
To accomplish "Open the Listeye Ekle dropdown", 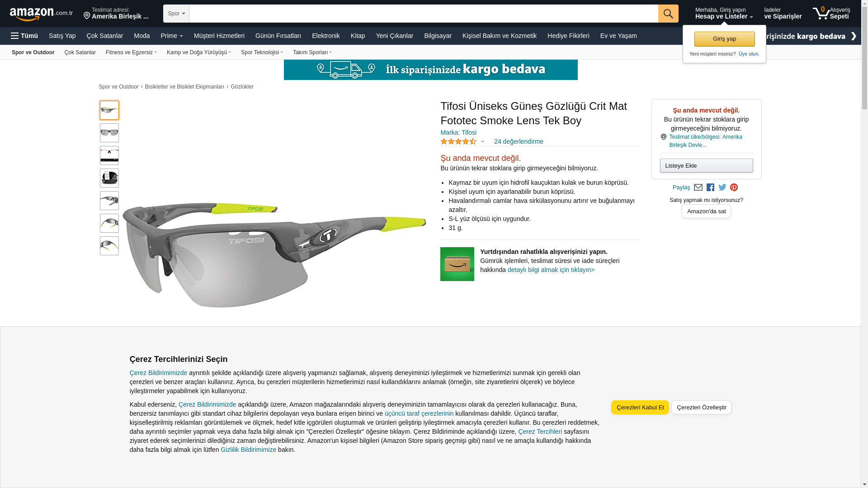I will (706, 165).
